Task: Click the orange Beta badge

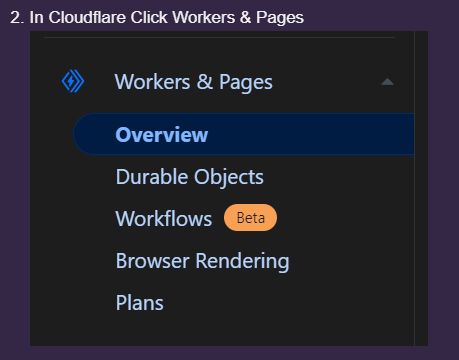Action: (x=250, y=218)
